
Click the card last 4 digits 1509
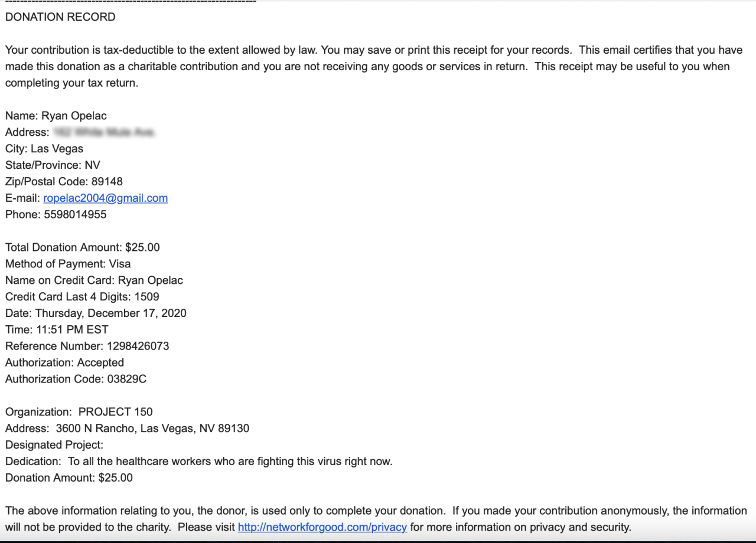point(146,297)
